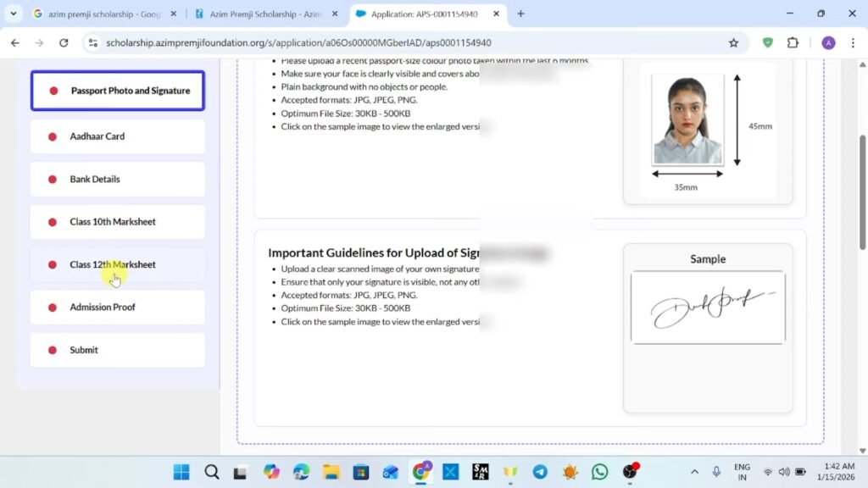Open the Aadhaar Card section
Viewport: 868px width, 488px height.
coord(117,136)
